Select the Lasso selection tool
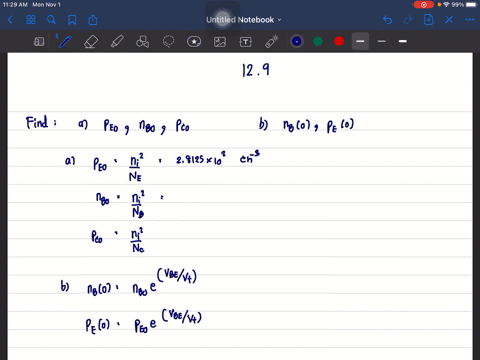This screenshot has width=480, height=360. pyautogui.click(x=168, y=42)
